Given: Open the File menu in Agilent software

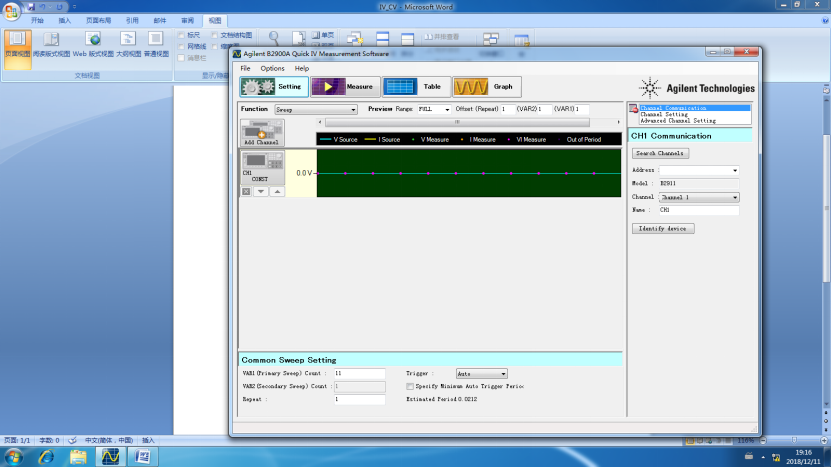Looking at the screenshot, I should tap(245, 68).
